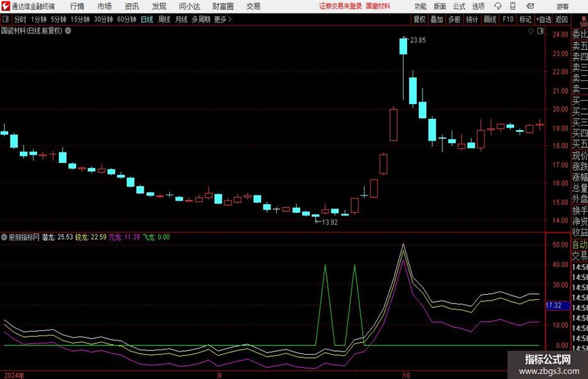Image resolution: width=588 pixels, height=379 pixels.
Task: Click the month 10 timeline marker
Action: [406, 375]
